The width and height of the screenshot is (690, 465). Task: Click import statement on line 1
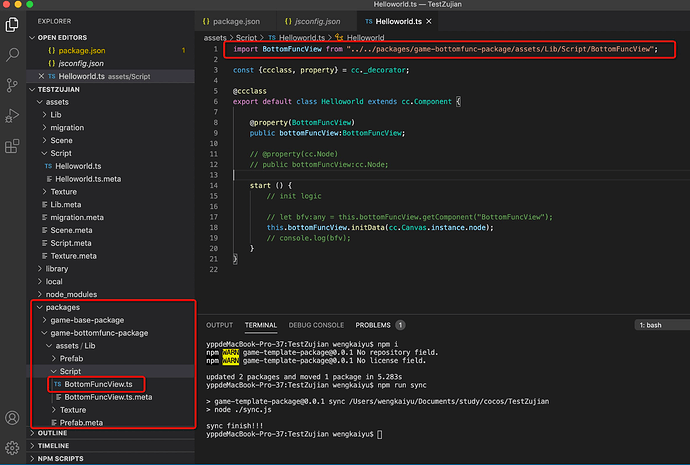pos(445,49)
